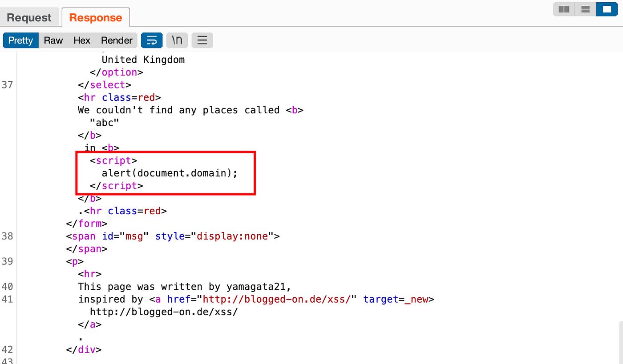Viewport: 623px width, 364px height.
Task: Toggle the word wrap icon
Action: click(152, 40)
